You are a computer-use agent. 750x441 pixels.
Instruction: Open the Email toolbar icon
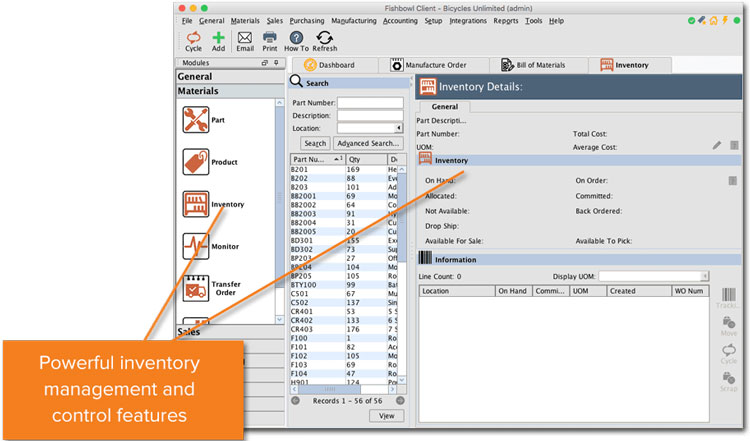245,41
